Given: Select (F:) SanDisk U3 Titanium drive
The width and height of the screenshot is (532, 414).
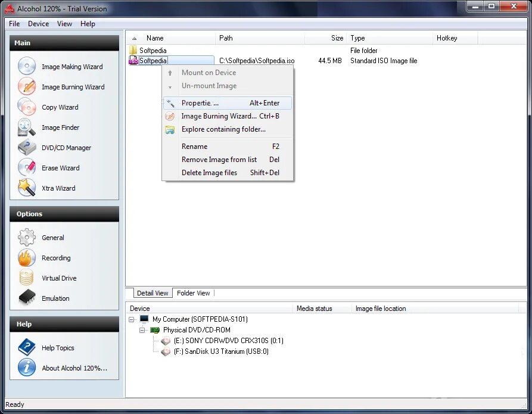Looking at the screenshot, I should [x=221, y=351].
